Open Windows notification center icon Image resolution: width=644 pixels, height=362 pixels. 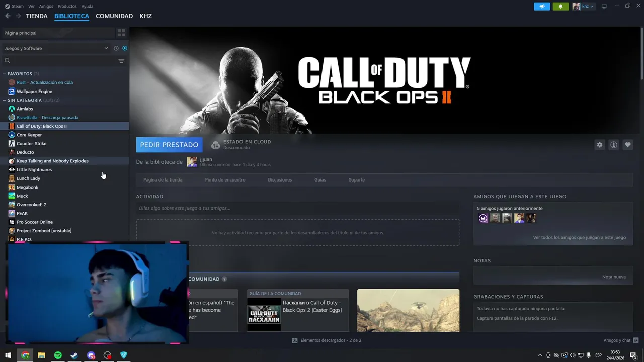tap(633, 355)
